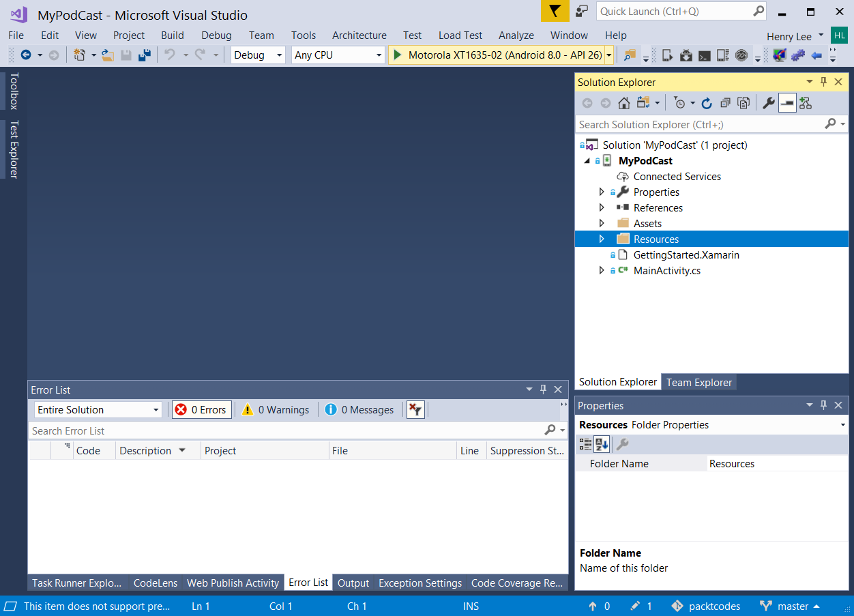Pin the Solution Explorer auto-hide

[823, 82]
